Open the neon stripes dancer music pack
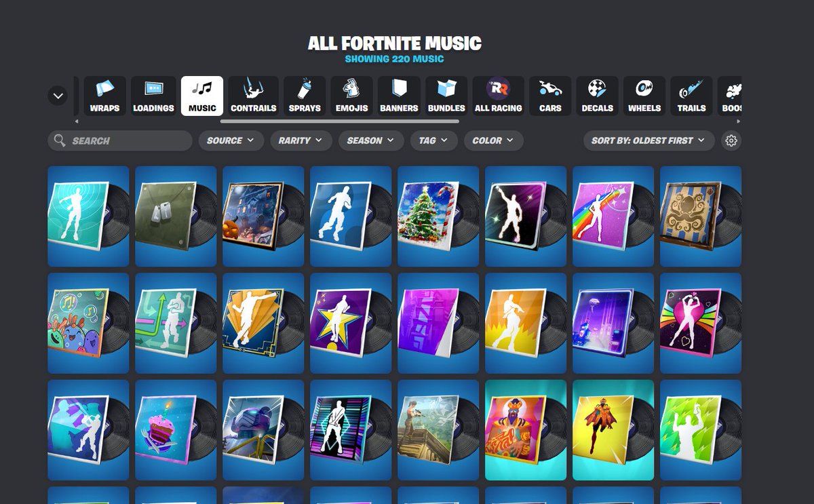The width and height of the screenshot is (814, 504). click(x=351, y=430)
